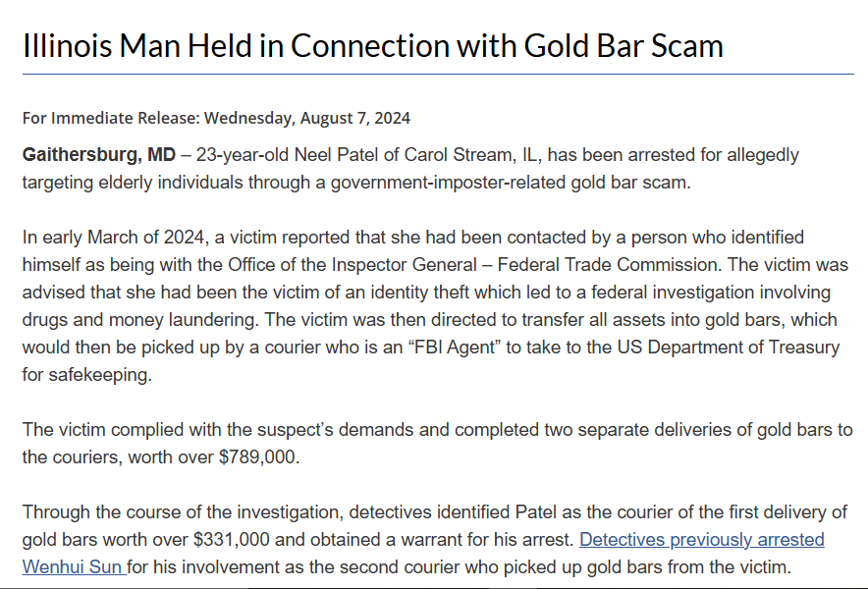Click the amount "$331,000" in the last paragraph
The image size is (868, 589).
pos(232,539)
